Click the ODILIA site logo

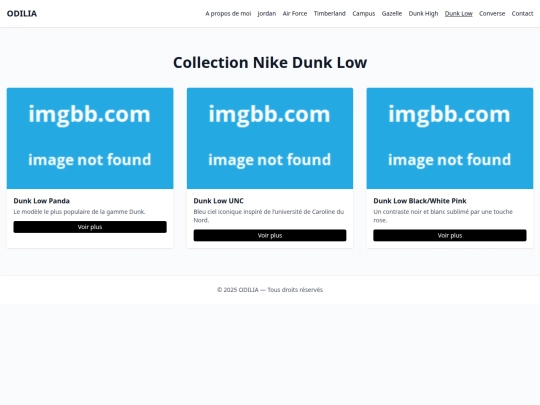22,13
